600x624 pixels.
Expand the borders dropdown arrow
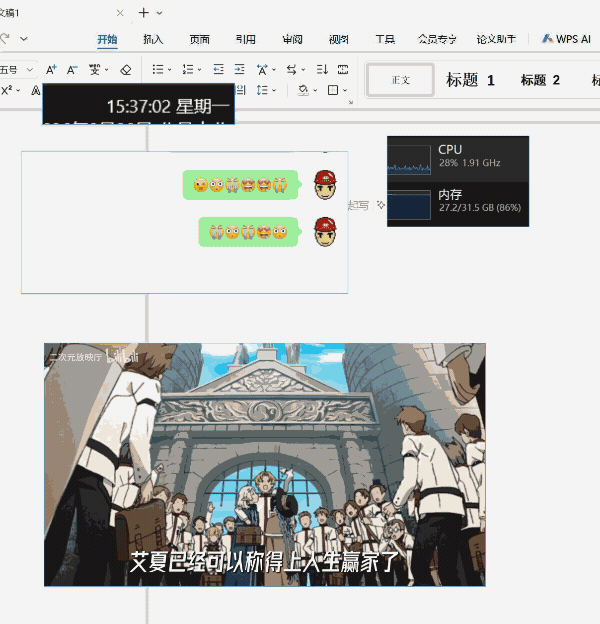tap(345, 91)
